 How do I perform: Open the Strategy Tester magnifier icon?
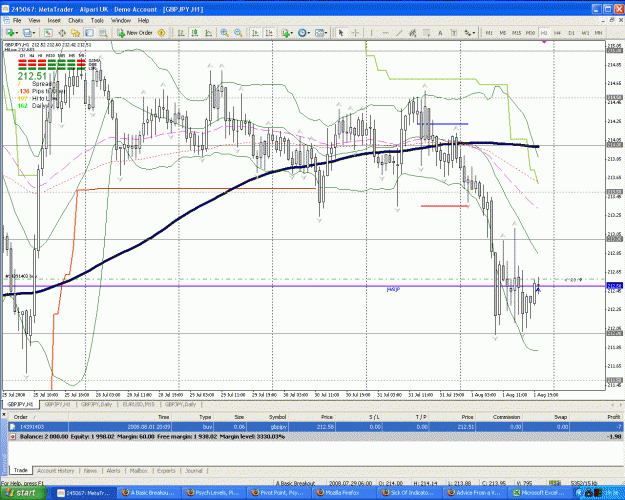tap(103, 33)
